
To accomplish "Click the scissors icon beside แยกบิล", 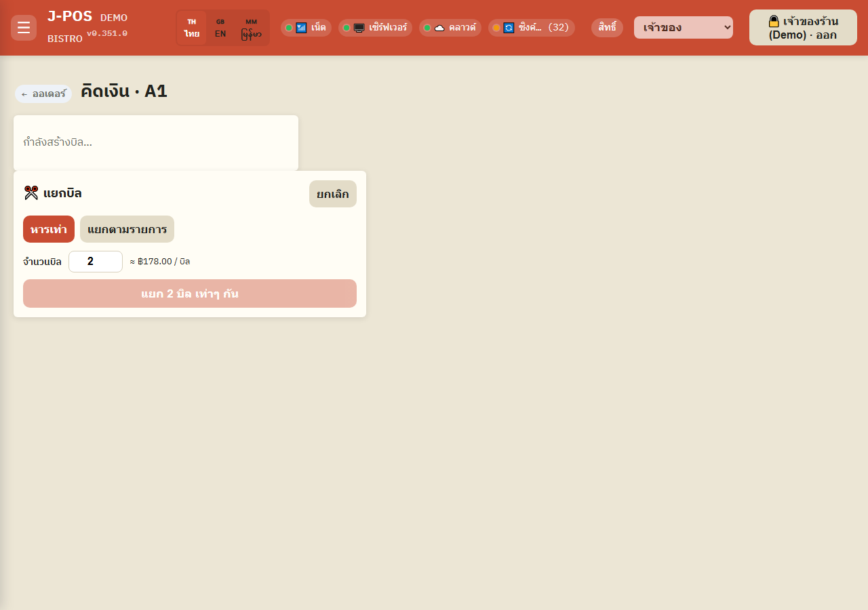I will [x=31, y=193].
